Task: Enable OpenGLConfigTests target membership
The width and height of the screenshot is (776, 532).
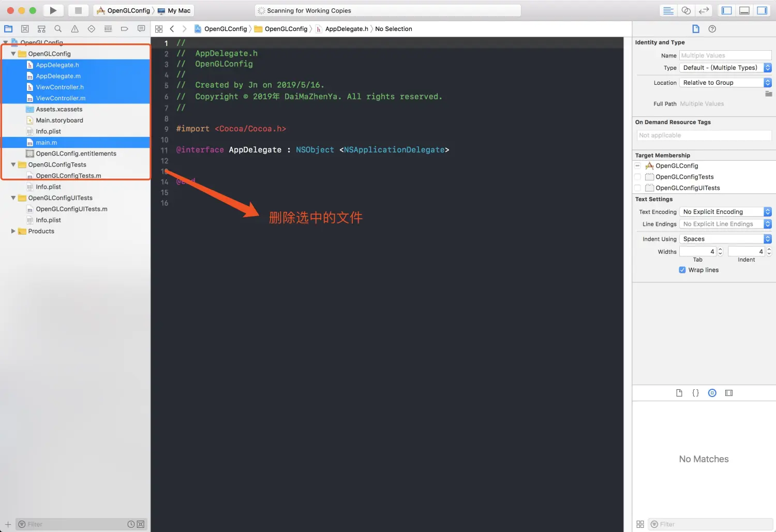Action: [637, 177]
